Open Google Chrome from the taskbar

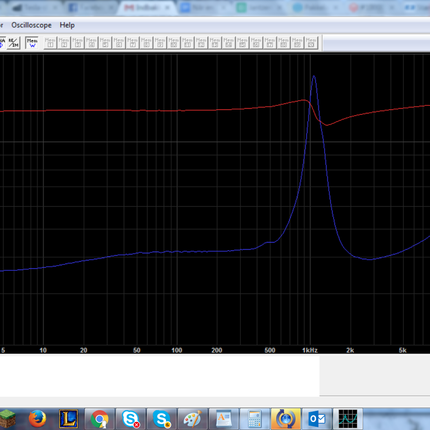[100, 418]
